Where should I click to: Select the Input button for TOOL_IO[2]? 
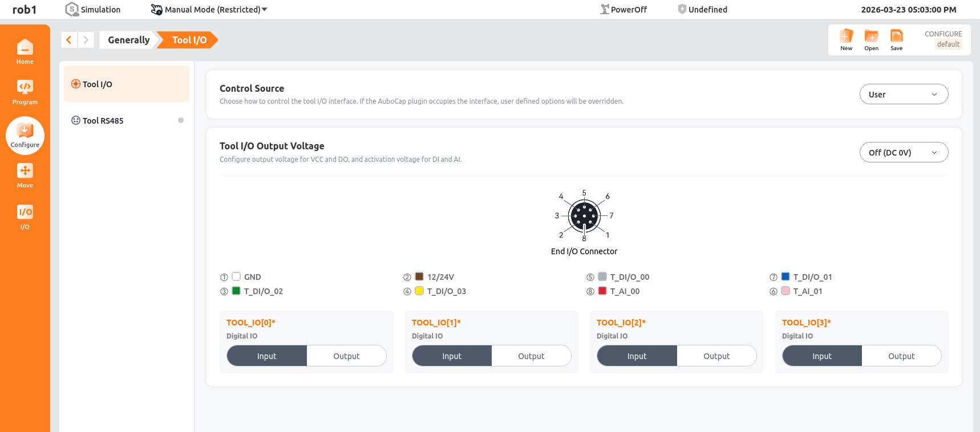[x=637, y=356]
